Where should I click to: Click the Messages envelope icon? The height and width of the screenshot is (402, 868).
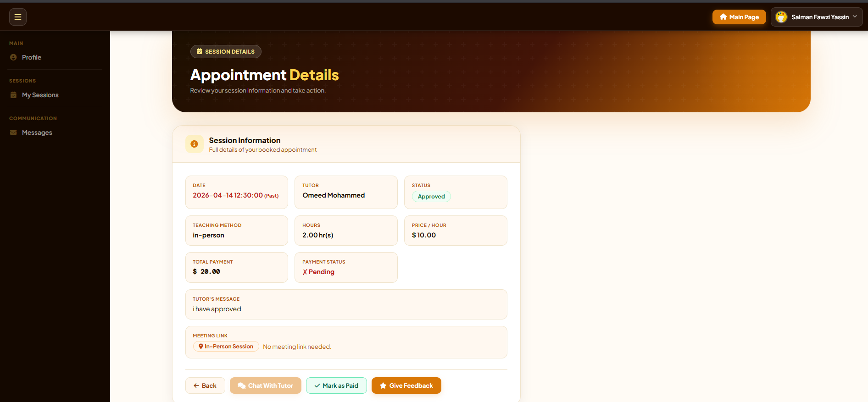click(x=13, y=132)
